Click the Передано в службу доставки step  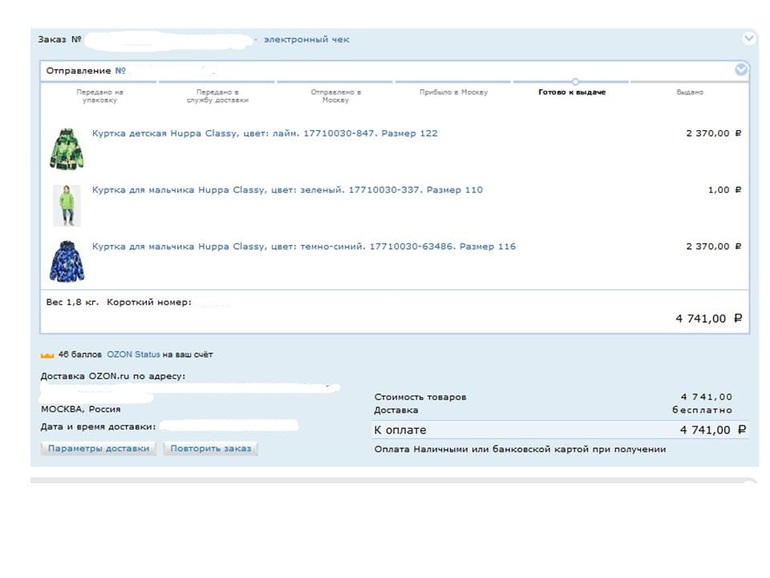pos(218,96)
